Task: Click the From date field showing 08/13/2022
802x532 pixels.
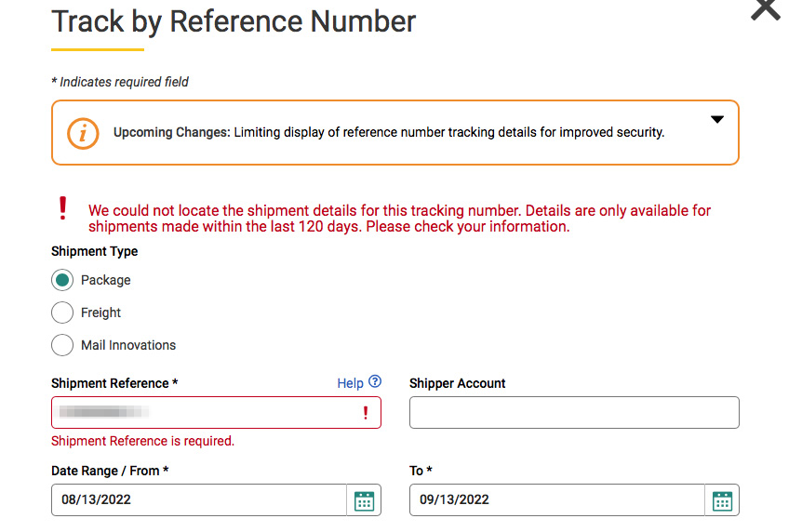Action: point(198,499)
